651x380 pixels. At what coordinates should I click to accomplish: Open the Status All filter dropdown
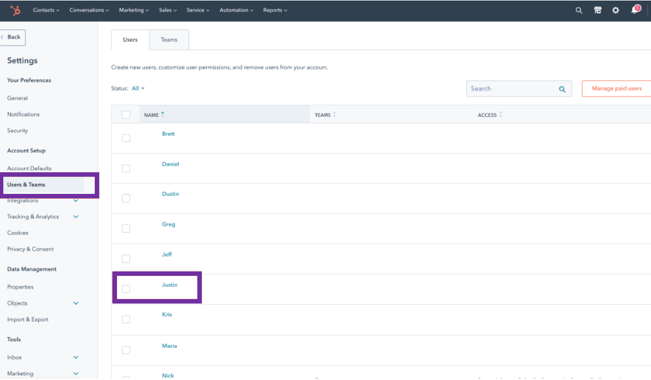click(x=138, y=88)
